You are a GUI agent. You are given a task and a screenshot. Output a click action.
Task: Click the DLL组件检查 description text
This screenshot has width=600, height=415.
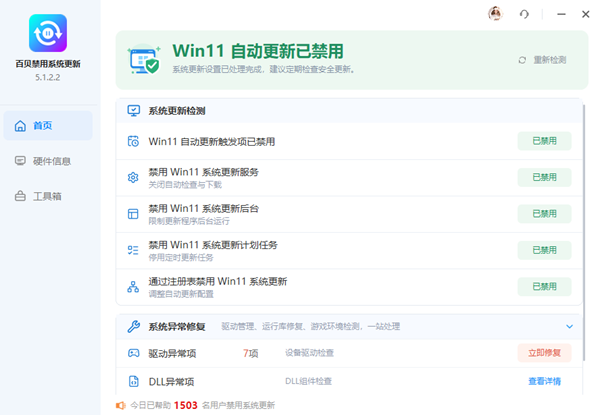pos(308,381)
